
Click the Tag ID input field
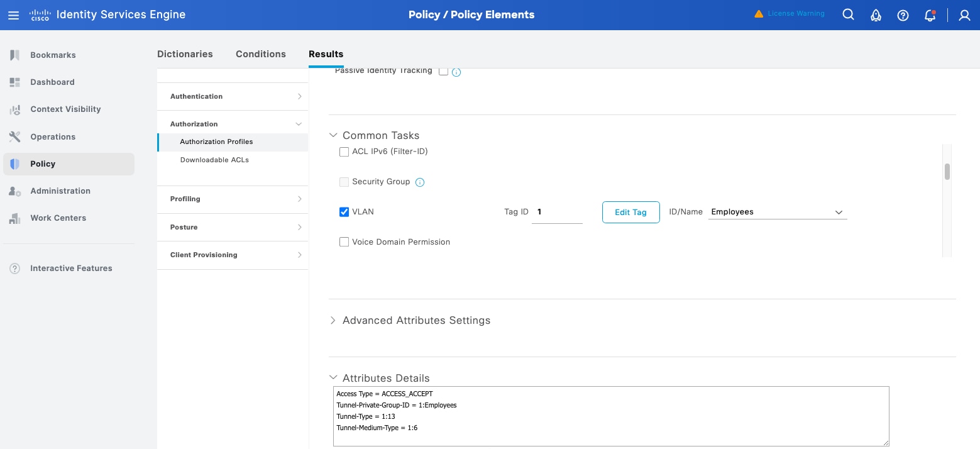[x=557, y=212]
